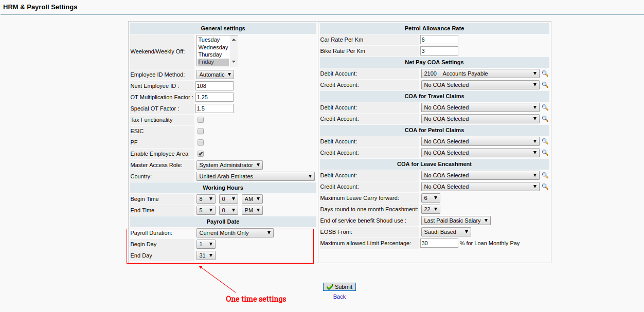Screen dimensions: 644x312
Task: Open the Payroll Duration dropdown
Action: [x=235, y=233]
